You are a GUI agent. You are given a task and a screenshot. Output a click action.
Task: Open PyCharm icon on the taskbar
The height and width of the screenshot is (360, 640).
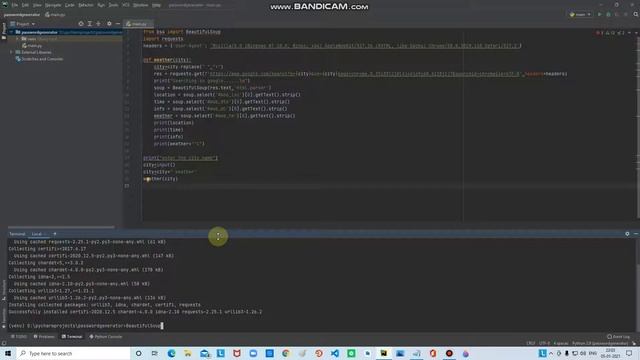384,353
